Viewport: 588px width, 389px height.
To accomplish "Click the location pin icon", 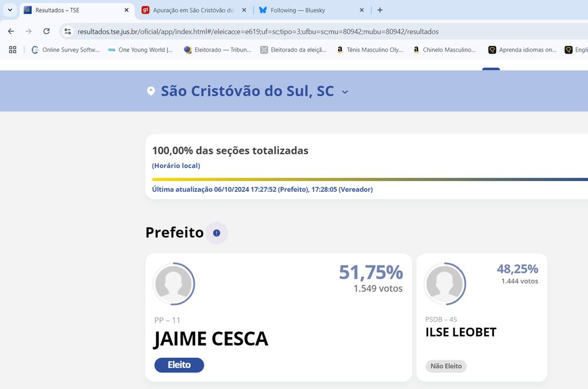I will (x=151, y=91).
